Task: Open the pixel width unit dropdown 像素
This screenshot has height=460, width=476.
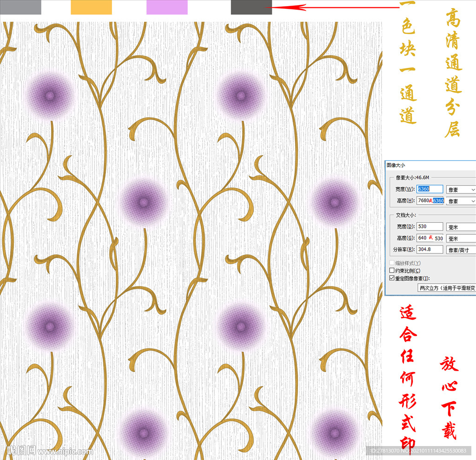Action: coord(461,190)
